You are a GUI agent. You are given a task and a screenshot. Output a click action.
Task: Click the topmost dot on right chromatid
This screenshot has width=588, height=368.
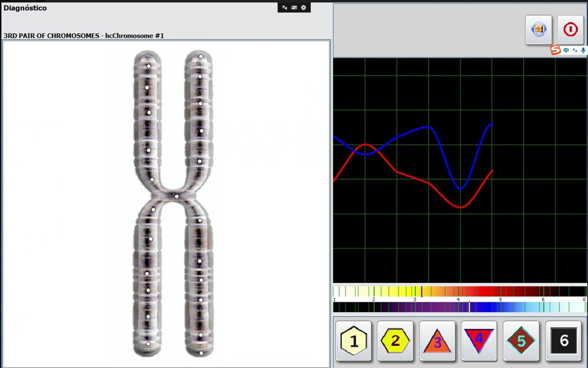pyautogui.click(x=201, y=57)
